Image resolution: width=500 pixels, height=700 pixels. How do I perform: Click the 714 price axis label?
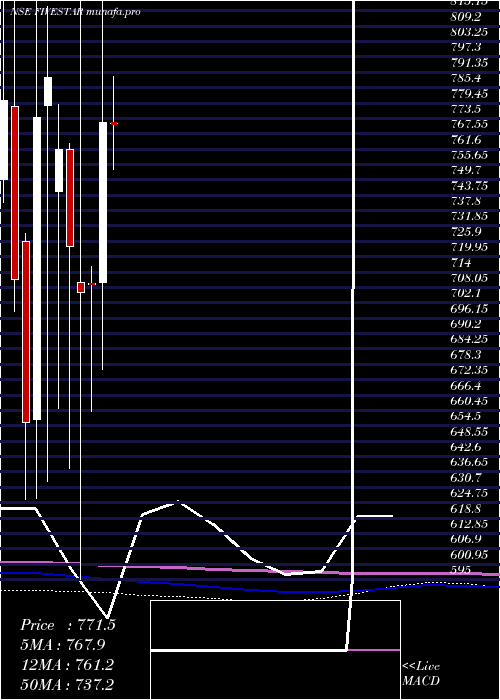click(x=461, y=263)
